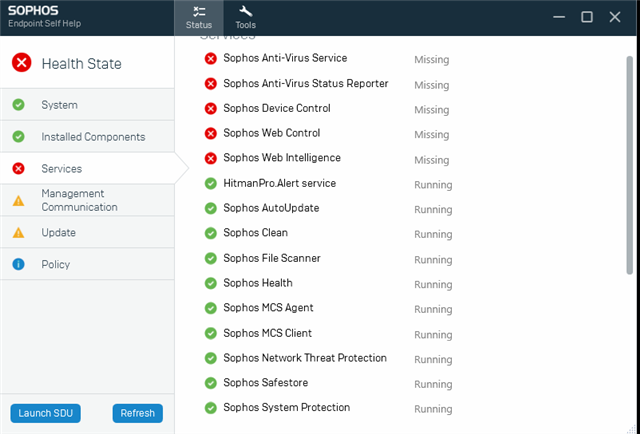Viewport: 640px width, 434px height.
Task: Select the Sophos MCS Agent name
Action: pyautogui.click(x=268, y=308)
